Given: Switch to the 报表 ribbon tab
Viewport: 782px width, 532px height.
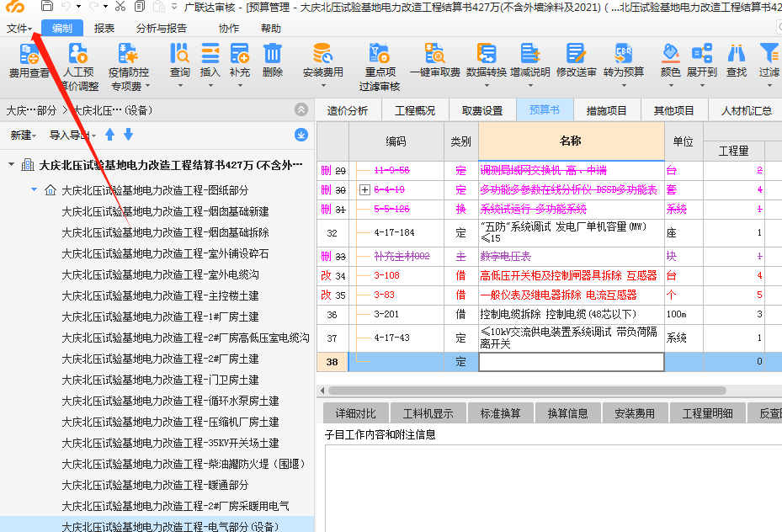Looking at the screenshot, I should pyautogui.click(x=104, y=29).
